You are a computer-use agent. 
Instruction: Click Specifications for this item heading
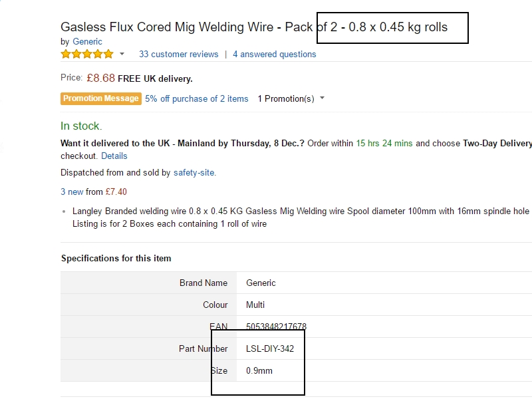pos(116,258)
